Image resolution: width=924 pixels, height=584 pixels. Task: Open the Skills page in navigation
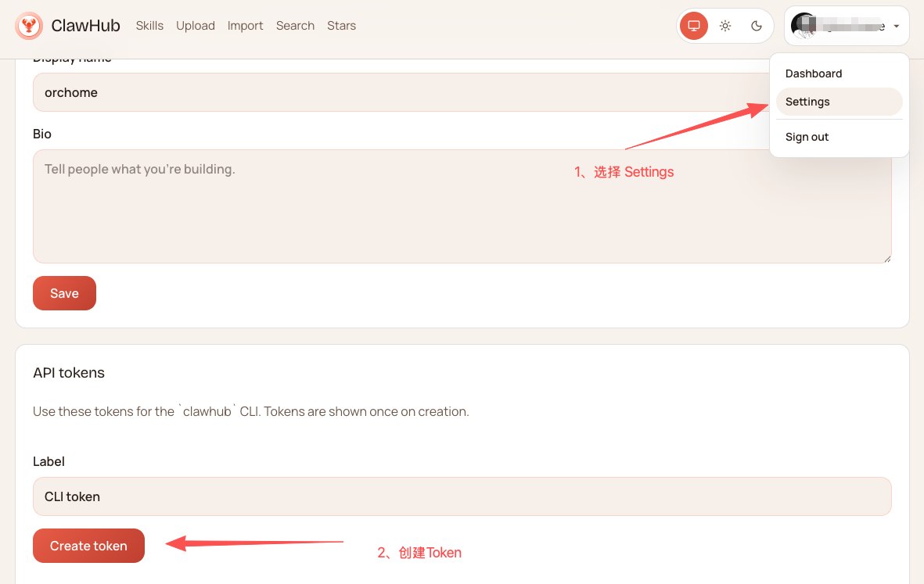pos(149,26)
